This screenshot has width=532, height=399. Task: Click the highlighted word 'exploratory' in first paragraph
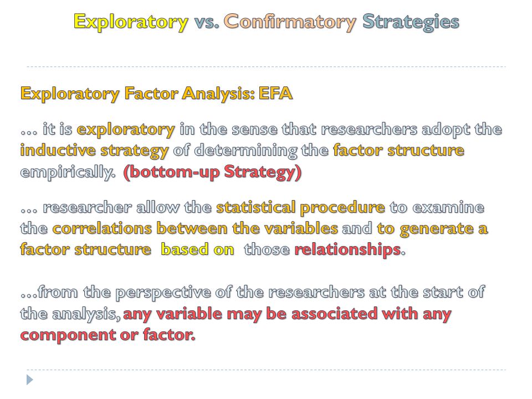click(x=126, y=130)
